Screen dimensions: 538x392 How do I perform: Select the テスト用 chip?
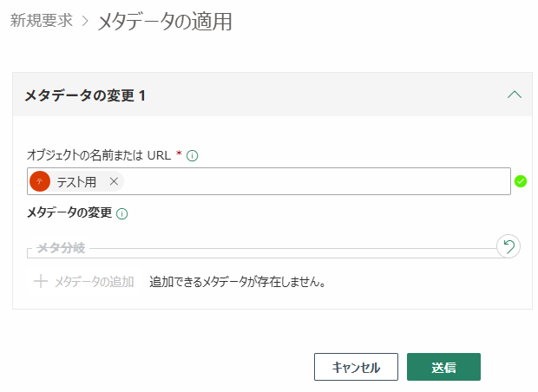76,181
